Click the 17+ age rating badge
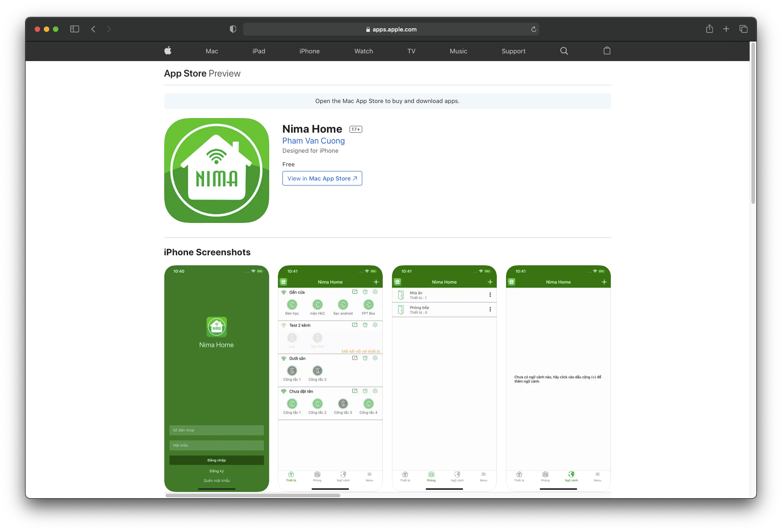 click(x=356, y=129)
